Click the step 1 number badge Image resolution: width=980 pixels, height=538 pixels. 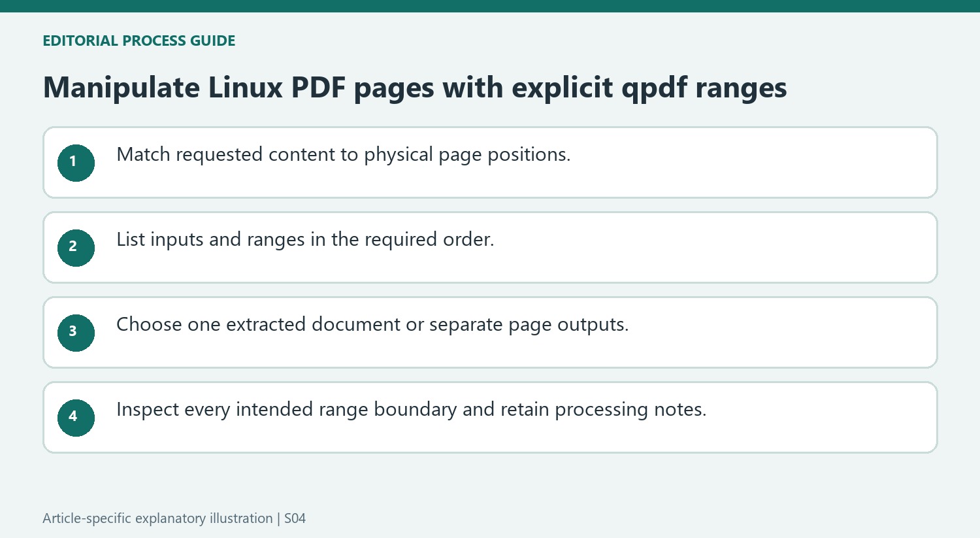pyautogui.click(x=76, y=163)
